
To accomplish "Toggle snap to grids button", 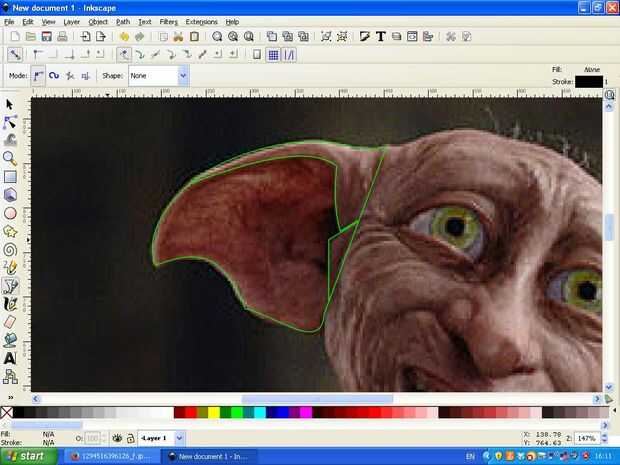I will tap(273, 55).
